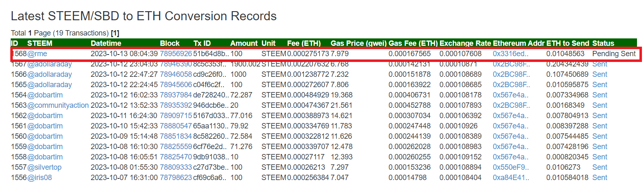Open the @communityaction profile link

coord(58,105)
